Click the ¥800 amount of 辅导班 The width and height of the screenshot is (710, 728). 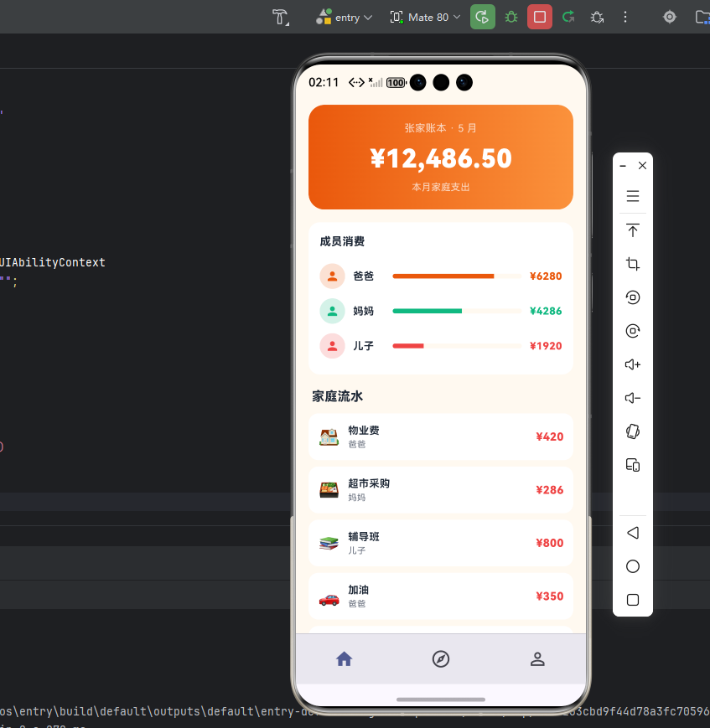[x=549, y=543]
